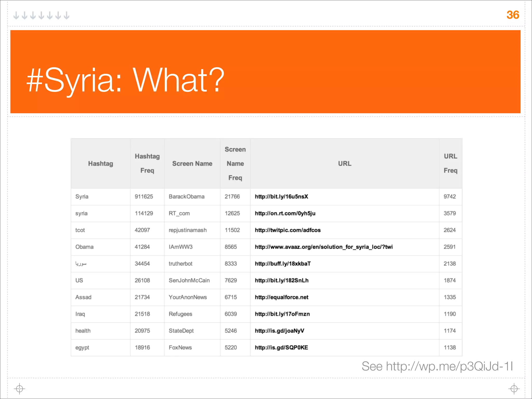Open the bit.ly/182SnLh link
Screen dimensions: 532x399
pyautogui.click(x=282, y=281)
